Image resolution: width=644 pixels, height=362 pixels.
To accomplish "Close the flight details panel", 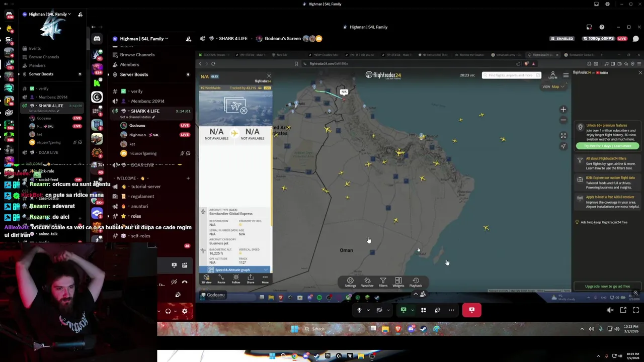I will click(x=269, y=76).
